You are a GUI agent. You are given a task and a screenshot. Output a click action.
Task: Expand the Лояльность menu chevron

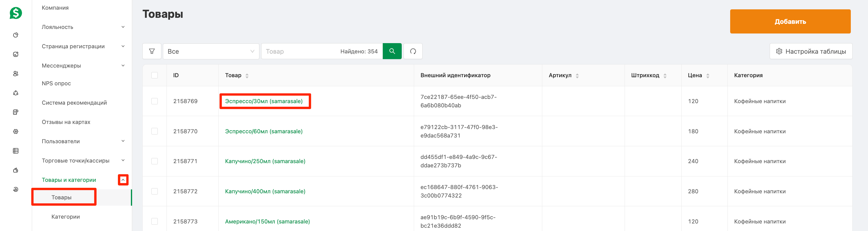point(123,27)
